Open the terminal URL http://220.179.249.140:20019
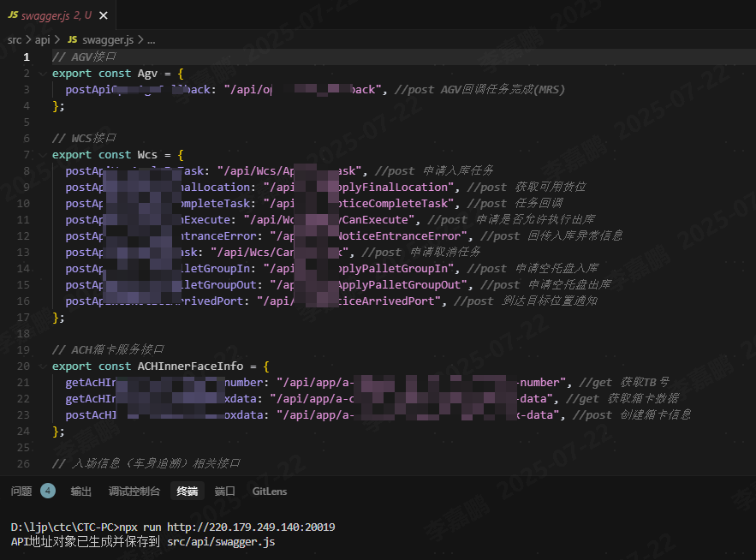This screenshot has height=560, width=756. pos(250,527)
